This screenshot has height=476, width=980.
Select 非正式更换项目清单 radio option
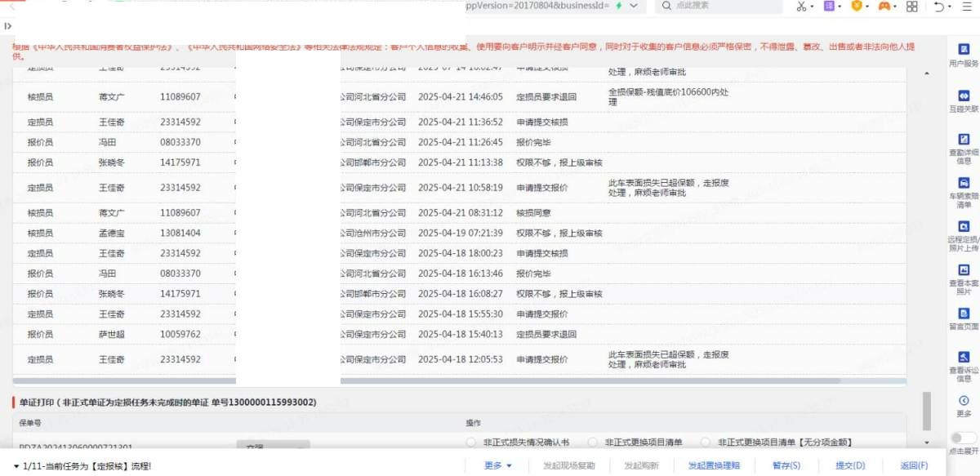pyautogui.click(x=593, y=443)
